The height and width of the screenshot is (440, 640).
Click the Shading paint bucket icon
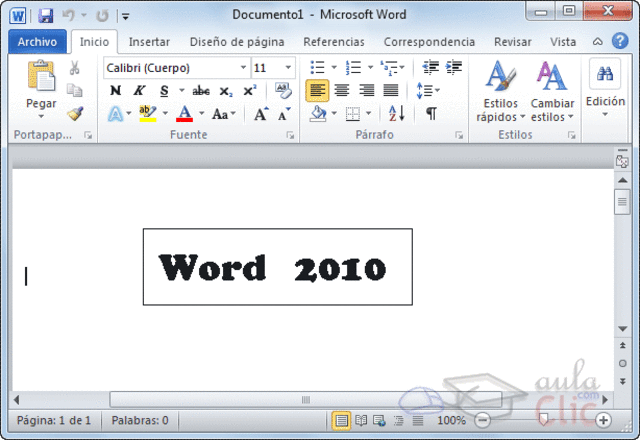pyautogui.click(x=318, y=114)
